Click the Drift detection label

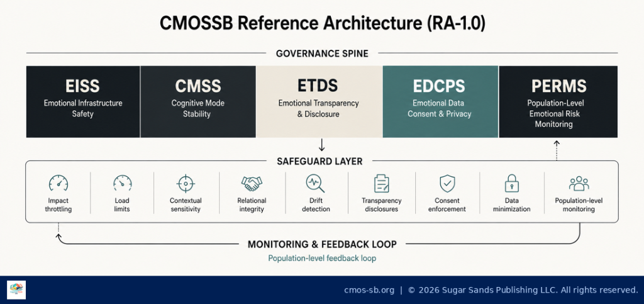(x=316, y=205)
